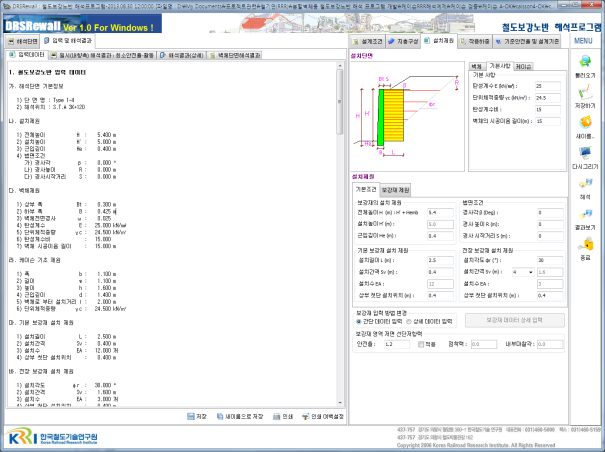
Task: Select the 케이슨 sub-tab
Action: pos(523,66)
